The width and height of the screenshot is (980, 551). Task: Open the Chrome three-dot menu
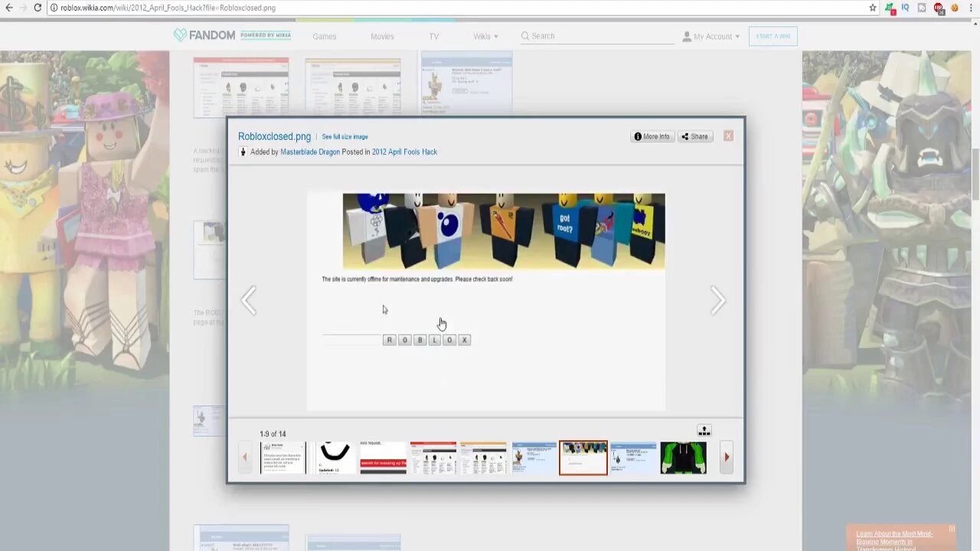click(x=971, y=8)
